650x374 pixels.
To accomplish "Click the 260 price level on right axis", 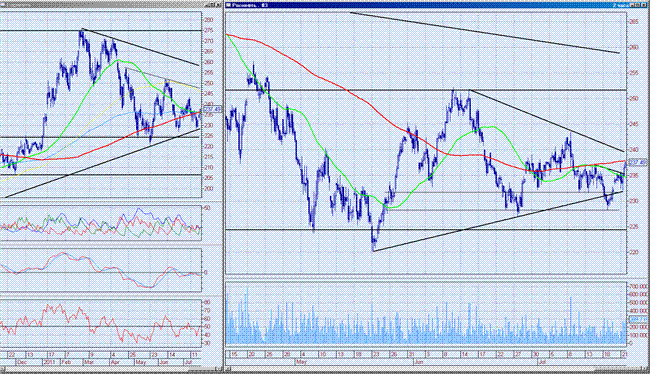I will pyautogui.click(x=634, y=47).
